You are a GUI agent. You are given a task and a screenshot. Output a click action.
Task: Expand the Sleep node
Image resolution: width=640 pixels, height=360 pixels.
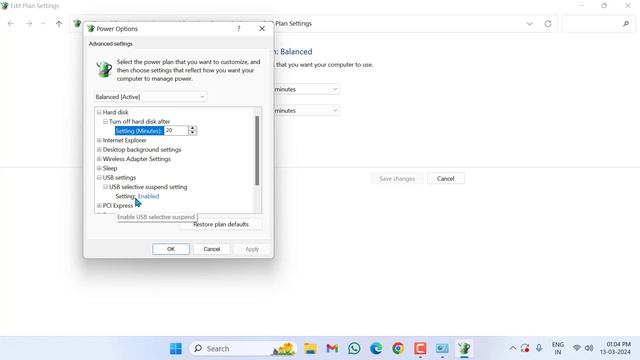tap(99, 168)
